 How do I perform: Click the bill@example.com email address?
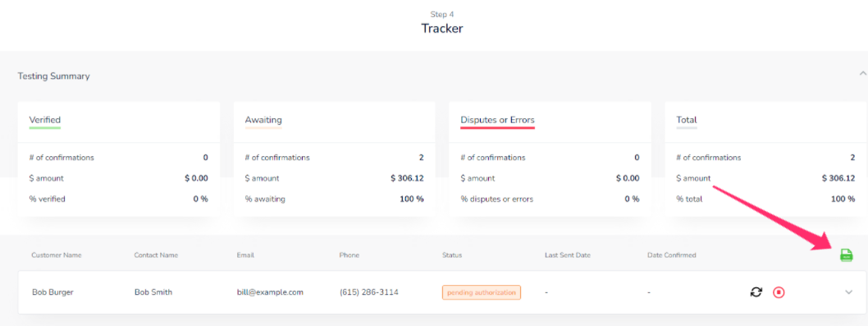tap(270, 292)
